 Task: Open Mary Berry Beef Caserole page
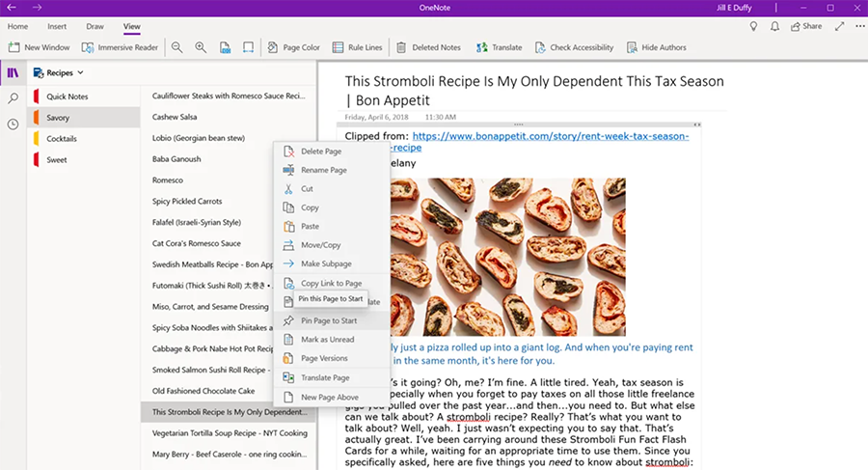[x=228, y=454]
